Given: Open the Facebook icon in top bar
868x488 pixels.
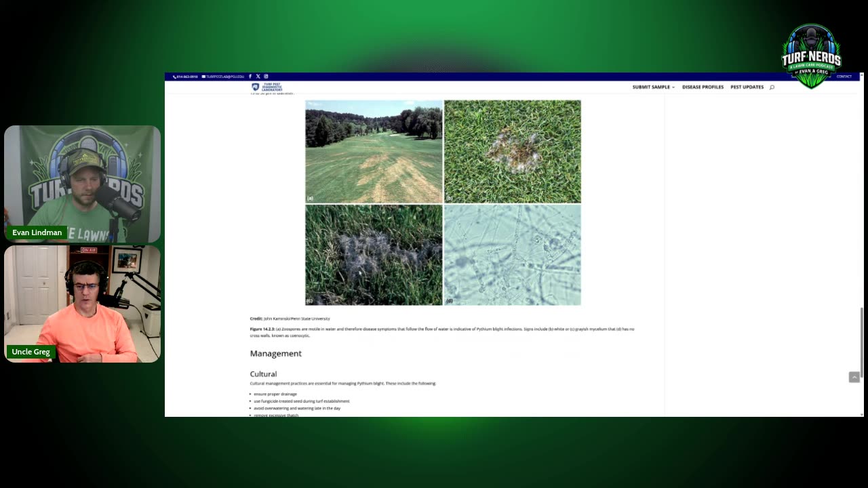Looking at the screenshot, I should (250, 77).
